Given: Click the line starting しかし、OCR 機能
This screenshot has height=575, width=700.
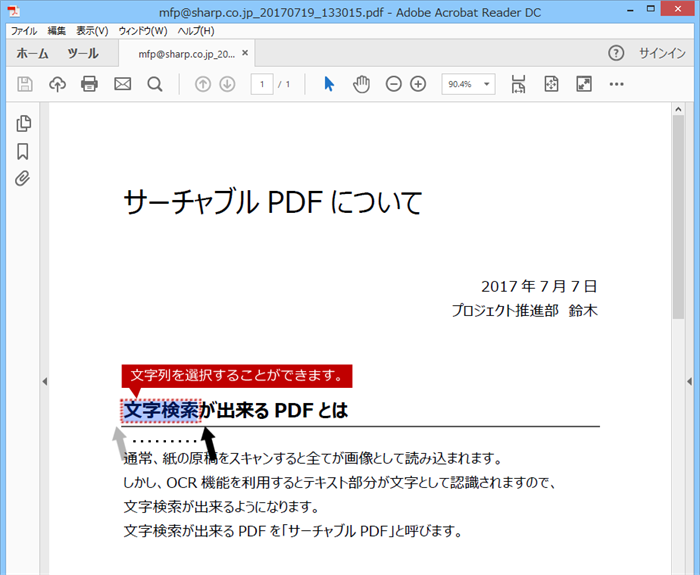Looking at the screenshot, I should [x=339, y=483].
